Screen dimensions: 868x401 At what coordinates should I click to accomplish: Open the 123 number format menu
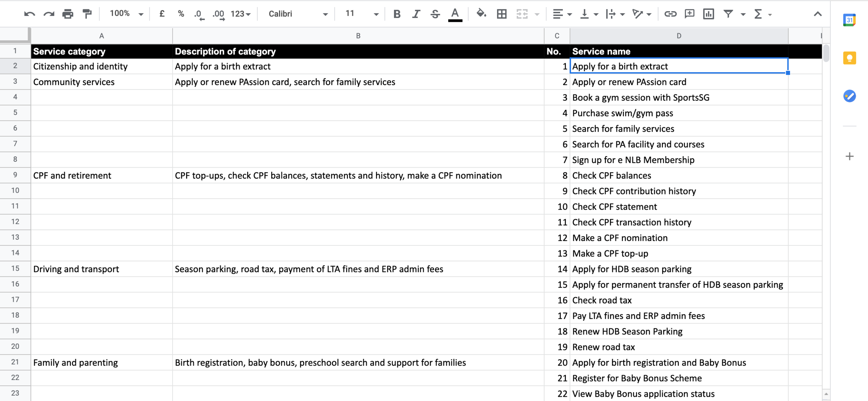click(240, 14)
